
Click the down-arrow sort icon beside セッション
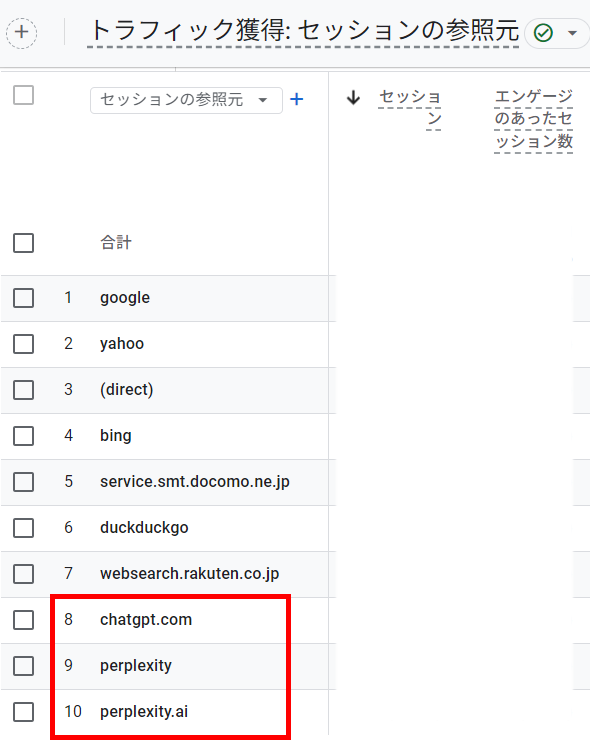click(353, 98)
